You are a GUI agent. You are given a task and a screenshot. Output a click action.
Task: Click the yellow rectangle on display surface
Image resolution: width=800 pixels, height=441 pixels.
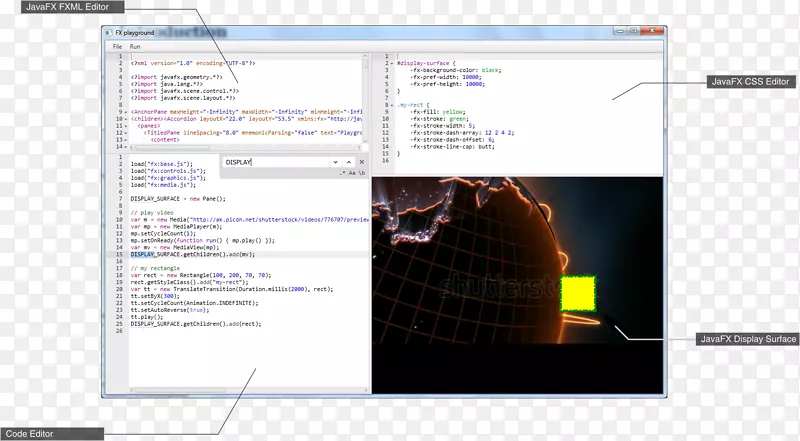(x=577, y=293)
